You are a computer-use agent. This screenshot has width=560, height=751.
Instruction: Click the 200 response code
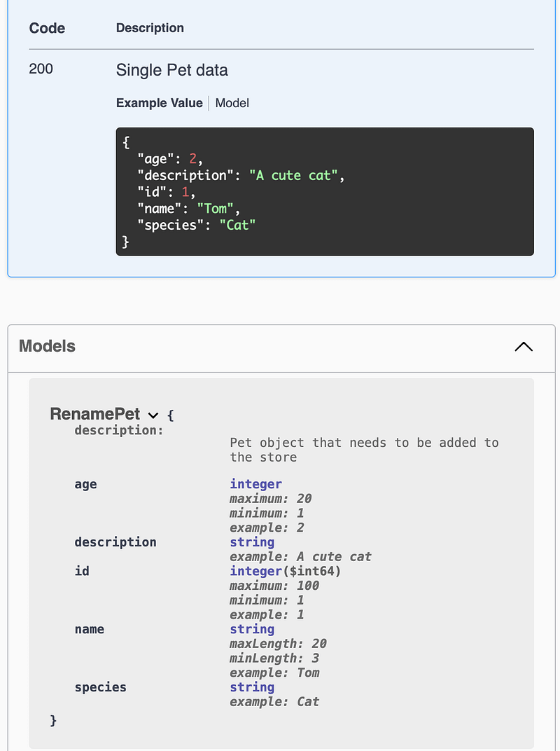(40, 69)
